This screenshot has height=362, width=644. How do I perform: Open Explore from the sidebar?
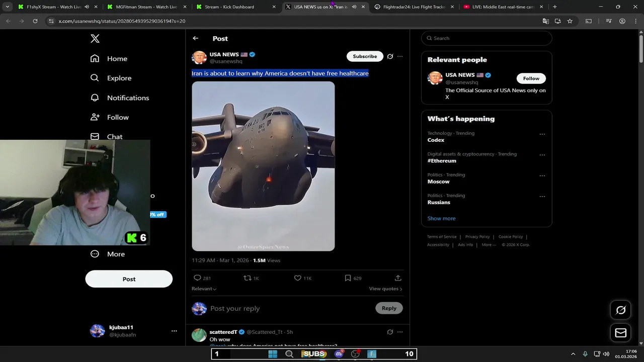(111, 78)
